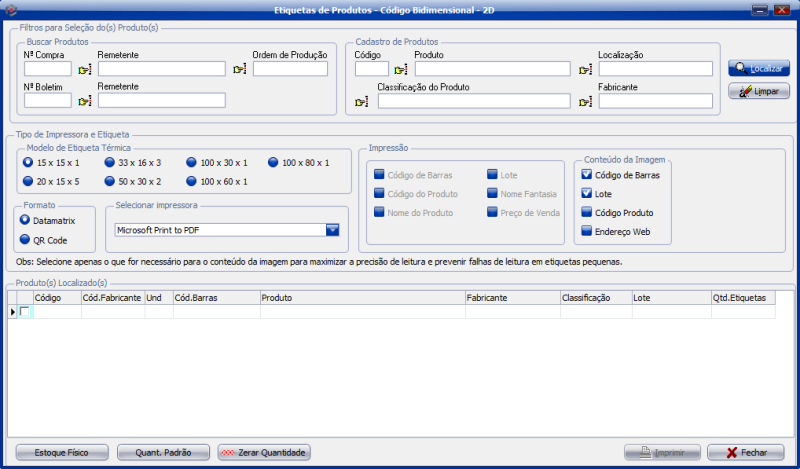
Task: Choose the 100 x 80 x 1 label model
Action: pos(273,162)
